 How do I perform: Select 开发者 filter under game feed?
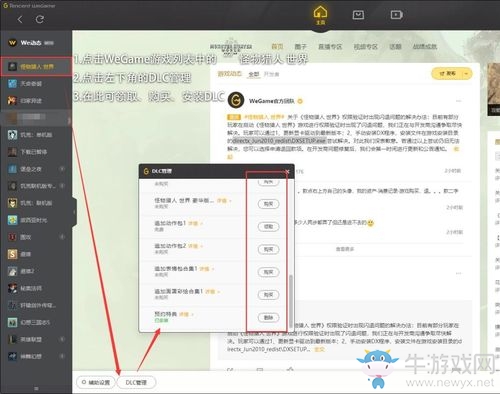point(271,74)
